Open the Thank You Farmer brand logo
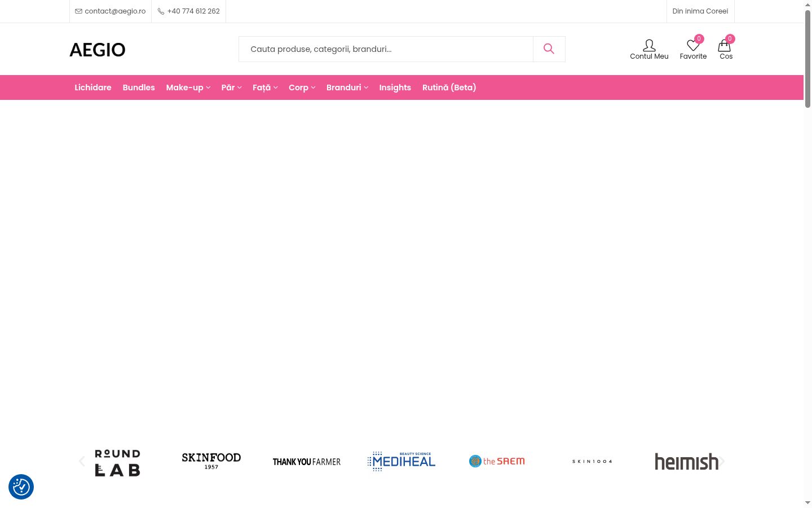812x508 pixels. (x=307, y=462)
